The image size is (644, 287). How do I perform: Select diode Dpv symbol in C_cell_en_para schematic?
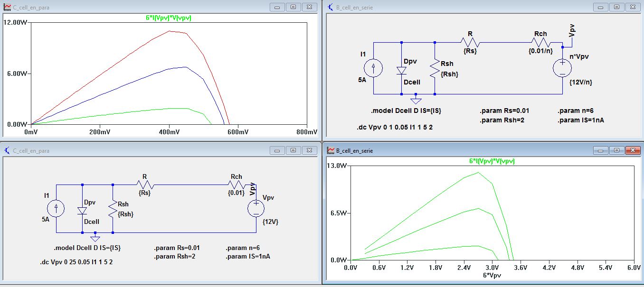tap(83, 211)
